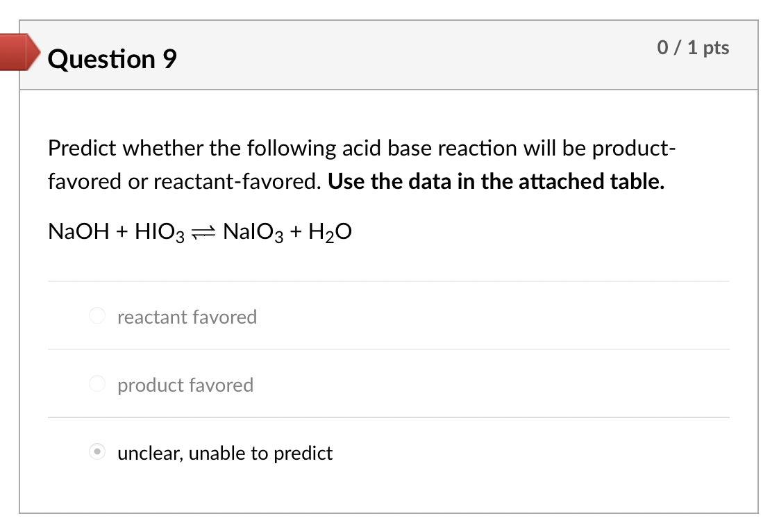
Task: Click the unclear, unable to predict label
Action: coord(224,453)
